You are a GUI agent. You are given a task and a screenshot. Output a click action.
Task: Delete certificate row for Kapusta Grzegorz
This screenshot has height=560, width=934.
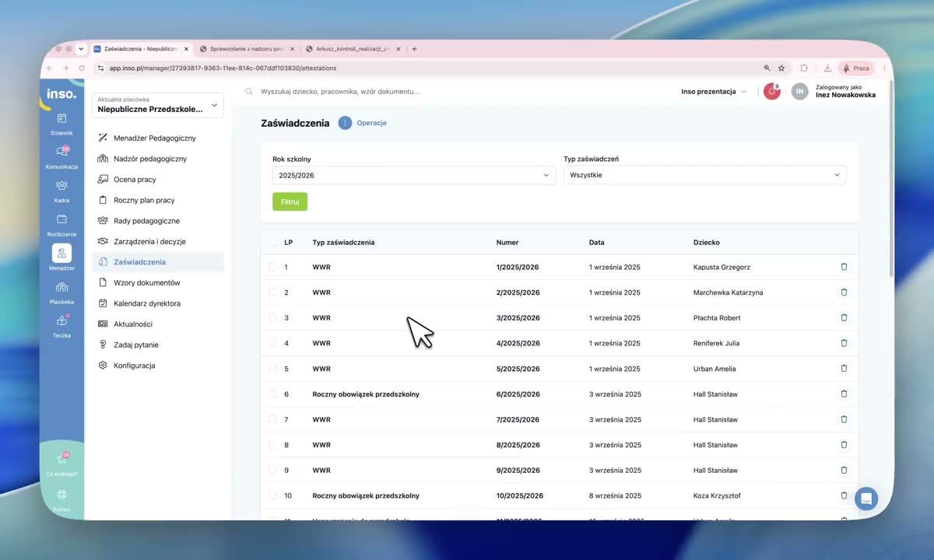tap(844, 267)
